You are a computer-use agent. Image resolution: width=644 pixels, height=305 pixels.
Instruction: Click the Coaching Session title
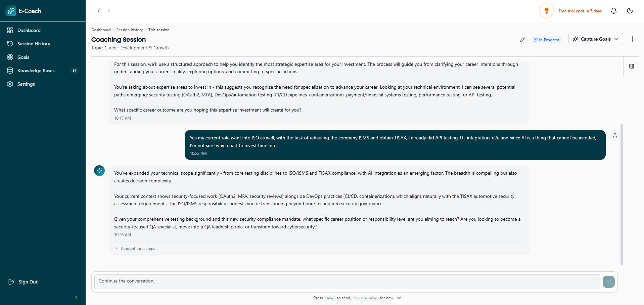[119, 40]
